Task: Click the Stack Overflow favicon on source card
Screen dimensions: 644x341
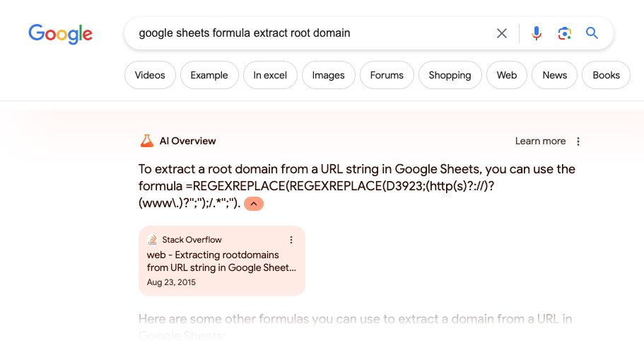Action: pyautogui.click(x=153, y=240)
